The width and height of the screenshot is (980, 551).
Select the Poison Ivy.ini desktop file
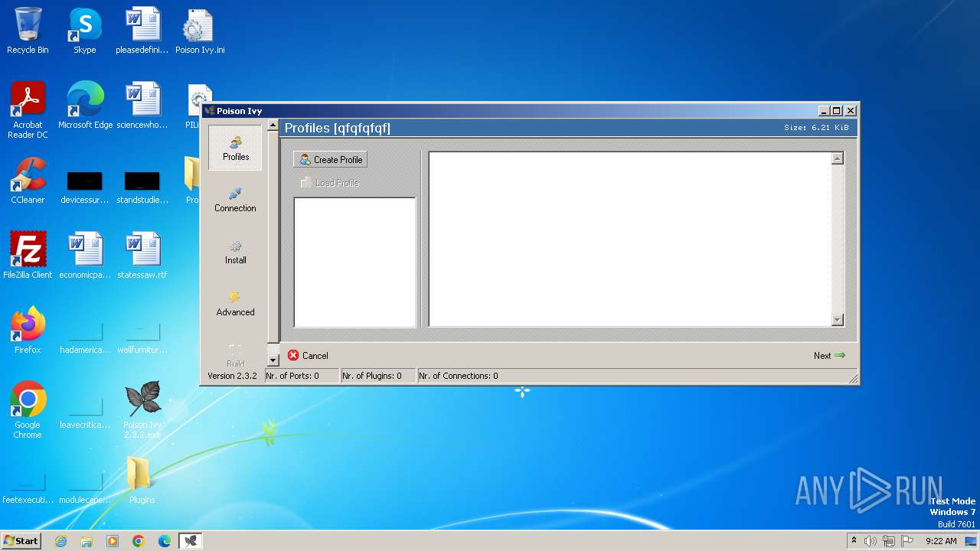point(199,31)
